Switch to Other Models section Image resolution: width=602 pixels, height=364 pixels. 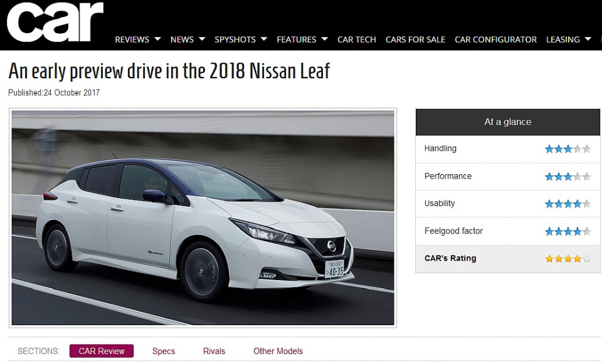[x=278, y=351]
